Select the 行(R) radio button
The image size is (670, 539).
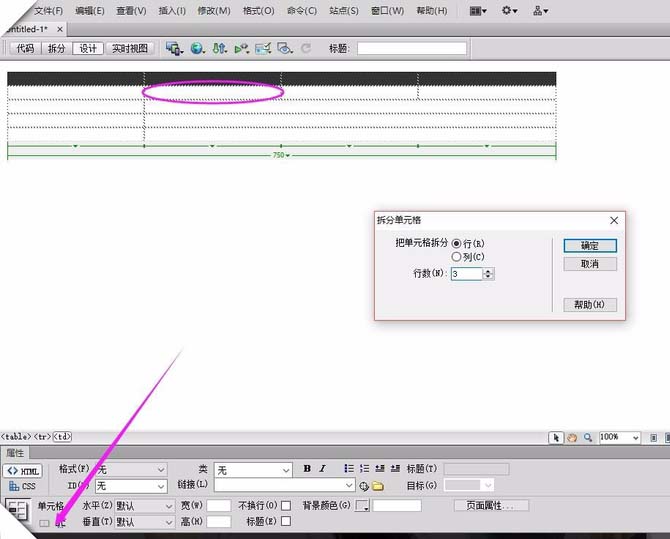coord(456,243)
